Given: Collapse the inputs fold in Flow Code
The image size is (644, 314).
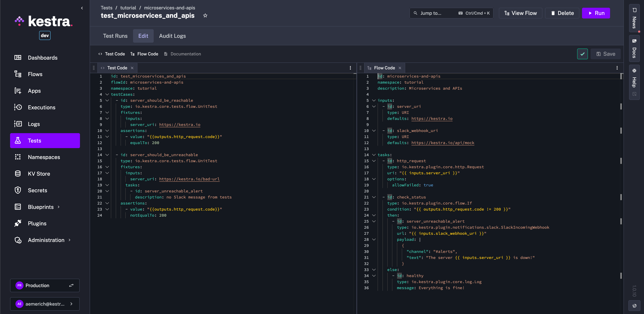Looking at the screenshot, I should point(374,100).
